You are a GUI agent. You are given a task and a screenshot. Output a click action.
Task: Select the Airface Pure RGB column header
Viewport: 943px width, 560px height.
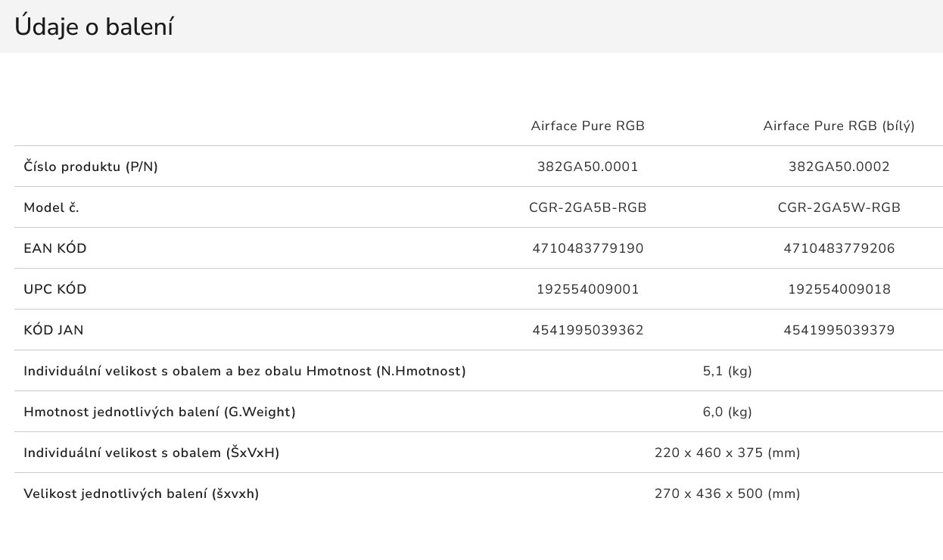coord(587,126)
